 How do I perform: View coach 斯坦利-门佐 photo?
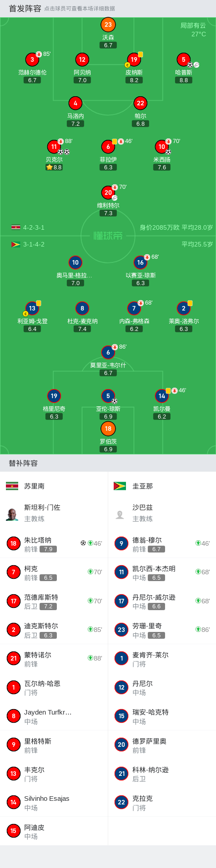pyautogui.click(x=12, y=515)
